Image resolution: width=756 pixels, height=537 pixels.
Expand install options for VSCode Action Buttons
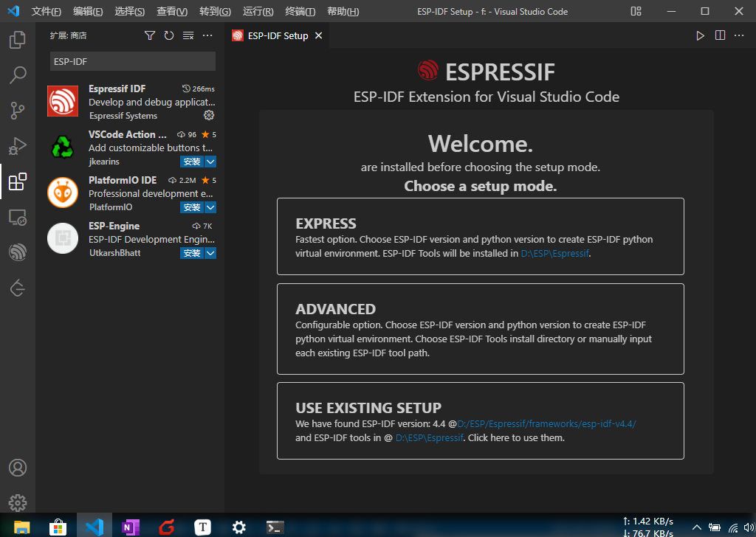point(210,162)
